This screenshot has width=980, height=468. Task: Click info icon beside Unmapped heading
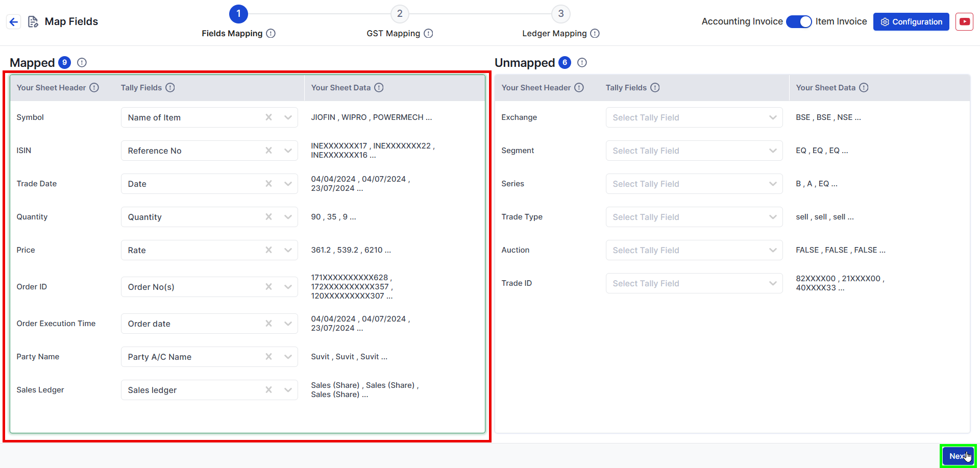click(x=582, y=62)
